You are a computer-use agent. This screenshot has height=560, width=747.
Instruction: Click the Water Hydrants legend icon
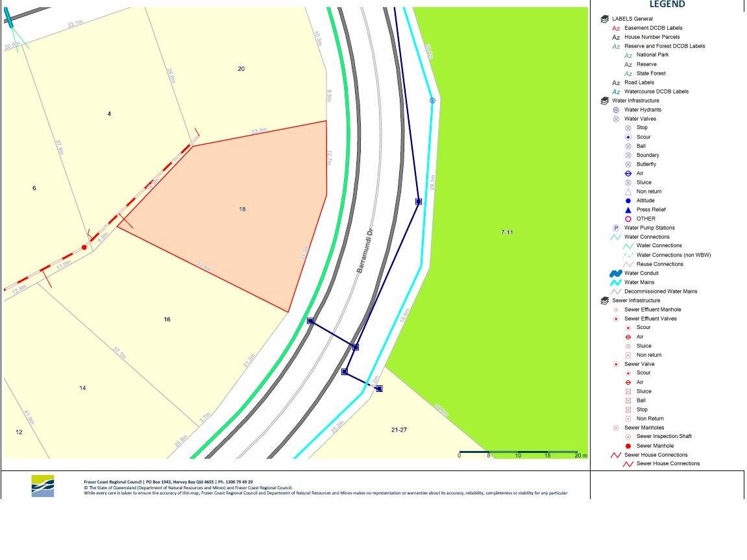(x=617, y=110)
